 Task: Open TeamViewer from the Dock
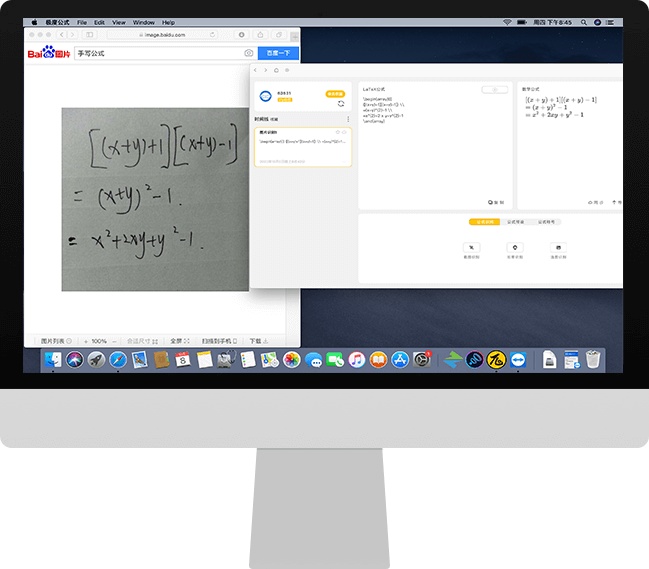point(518,360)
